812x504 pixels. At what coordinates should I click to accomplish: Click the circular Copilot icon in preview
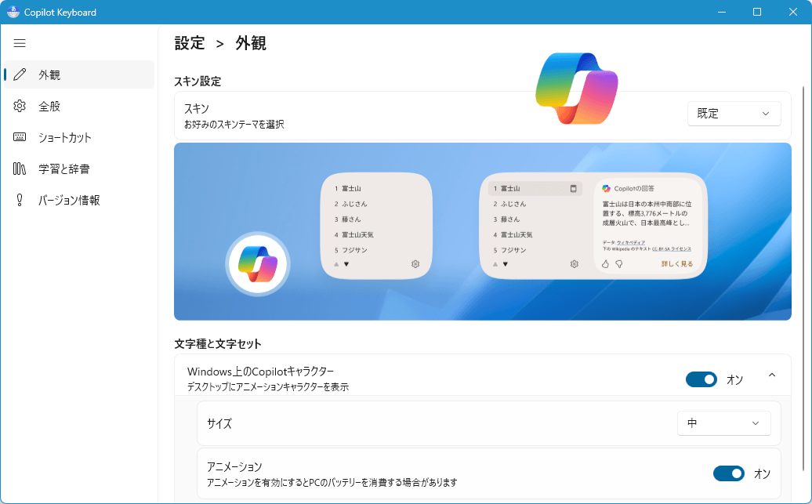point(258,263)
